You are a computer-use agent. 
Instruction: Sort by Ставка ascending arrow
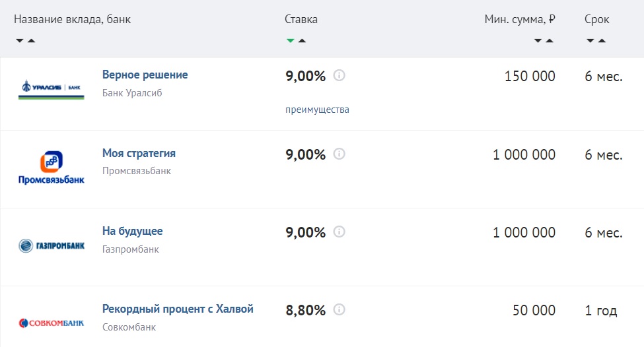pyautogui.click(x=302, y=41)
